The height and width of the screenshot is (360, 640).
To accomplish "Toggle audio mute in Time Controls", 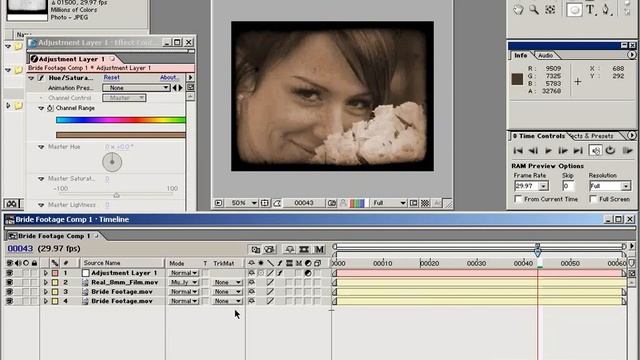I will point(596,151).
